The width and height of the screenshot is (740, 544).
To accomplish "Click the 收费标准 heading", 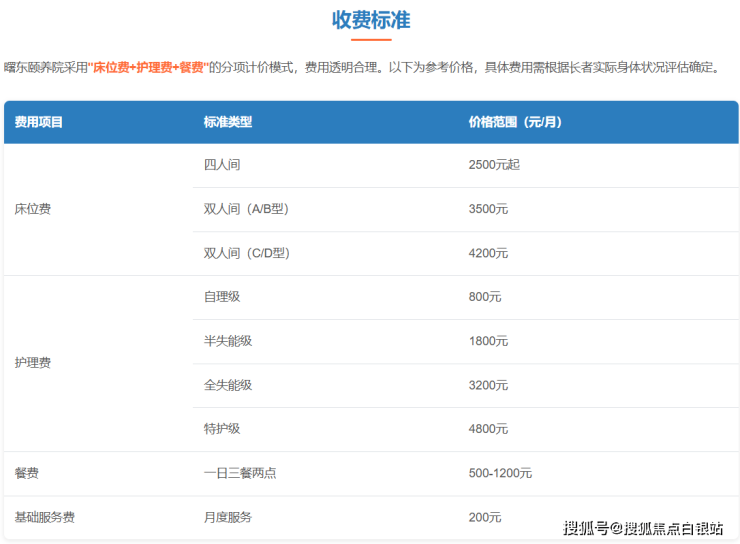I will 371,20.
